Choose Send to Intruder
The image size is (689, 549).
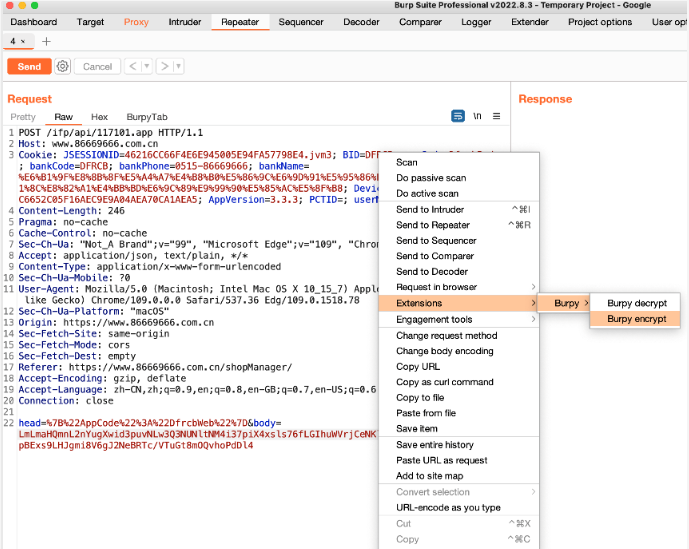point(459,209)
